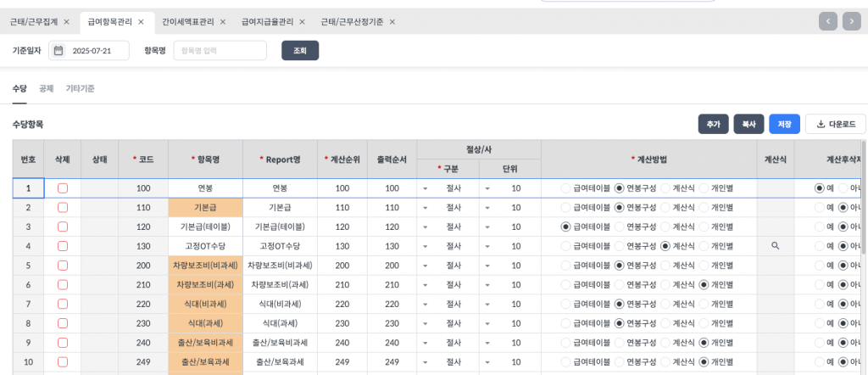Click the 항목명 column header
Viewport: 868px width, 375px height.
click(x=205, y=160)
